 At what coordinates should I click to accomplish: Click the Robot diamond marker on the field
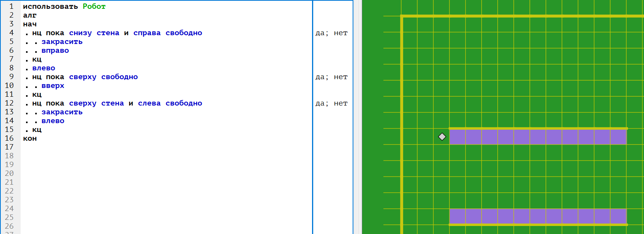(442, 136)
